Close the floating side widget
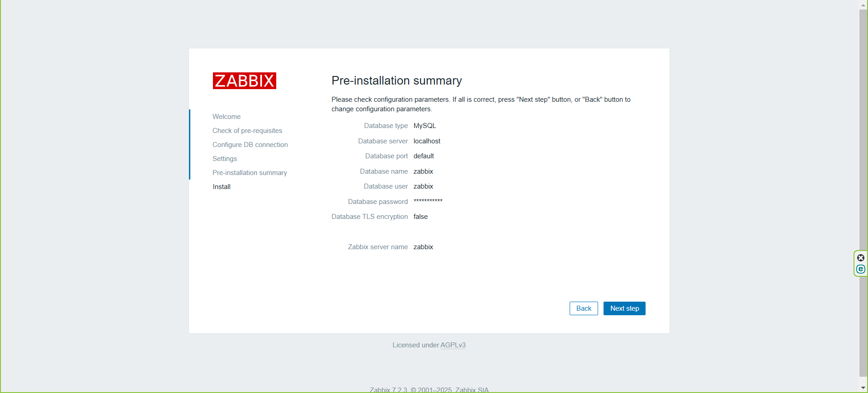868x393 pixels. pos(861,258)
